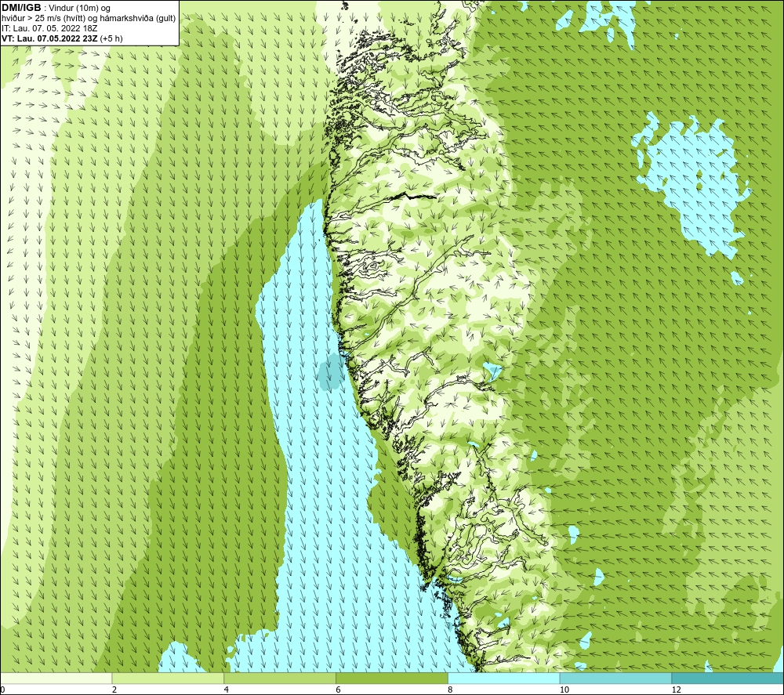Screen dimensions: 784x695
Task: Click the scale label '0'
Action: [2, 690]
